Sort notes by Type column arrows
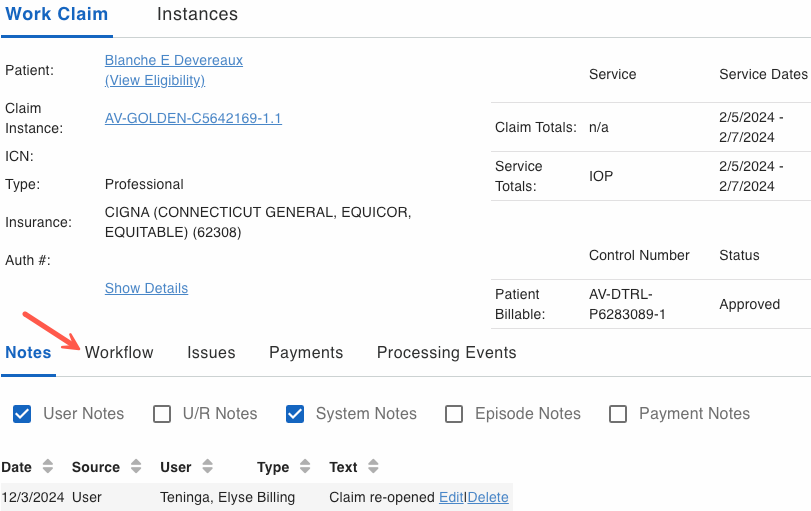The image size is (811, 511). pyautogui.click(x=303, y=467)
